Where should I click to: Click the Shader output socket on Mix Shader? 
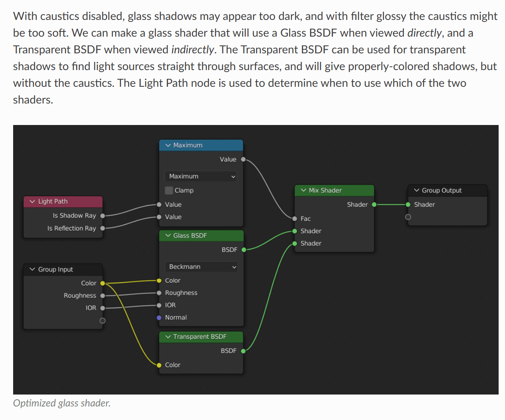coord(374,204)
